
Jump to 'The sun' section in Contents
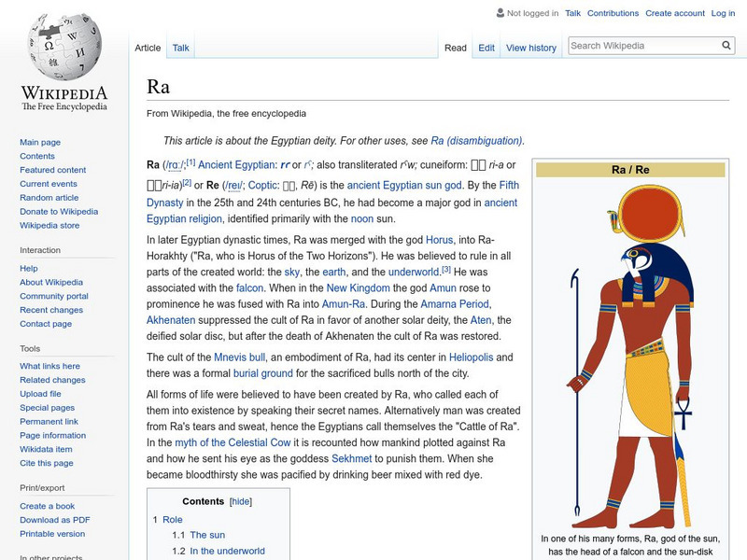click(x=207, y=535)
